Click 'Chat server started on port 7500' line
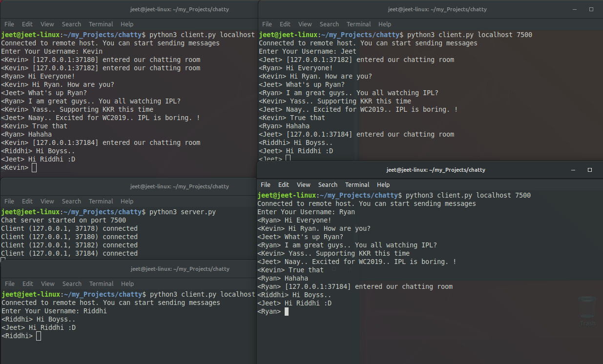This screenshot has width=603, height=364. (63, 220)
